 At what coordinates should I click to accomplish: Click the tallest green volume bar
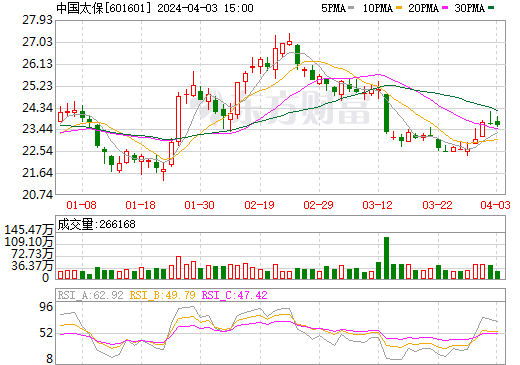tap(387, 258)
